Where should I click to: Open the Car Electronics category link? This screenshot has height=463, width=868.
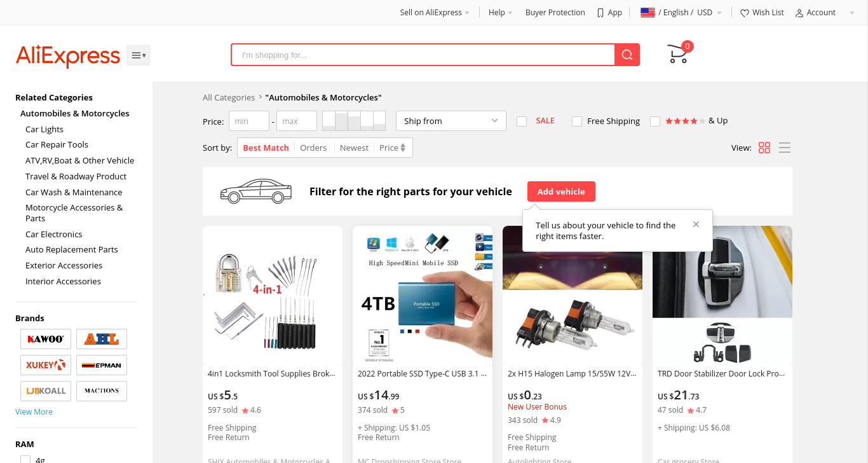(54, 234)
